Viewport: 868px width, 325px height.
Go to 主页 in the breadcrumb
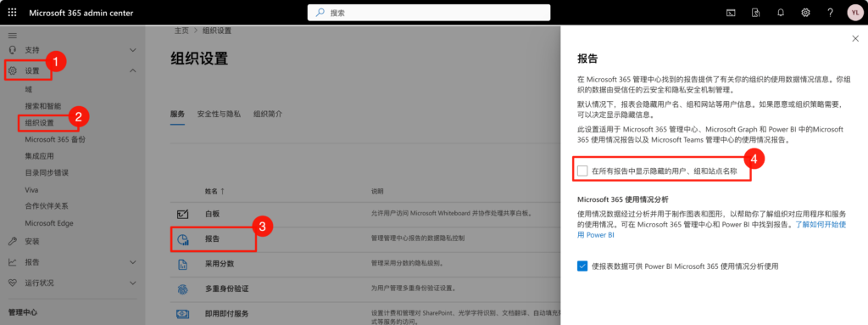click(181, 31)
